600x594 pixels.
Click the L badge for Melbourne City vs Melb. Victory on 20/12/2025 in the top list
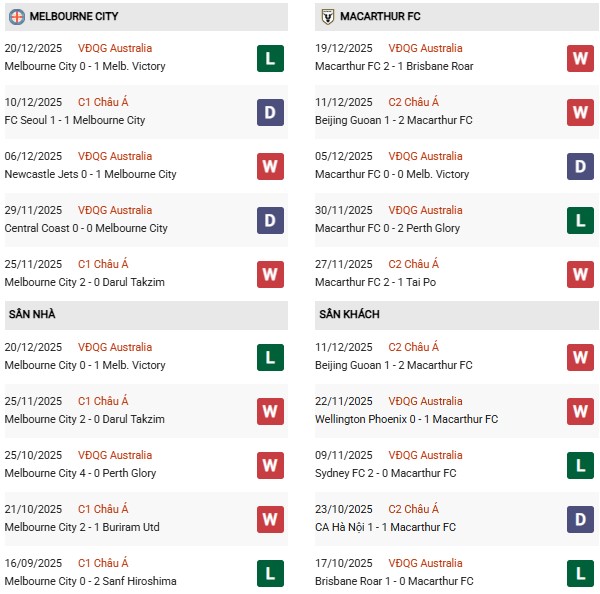point(270,59)
